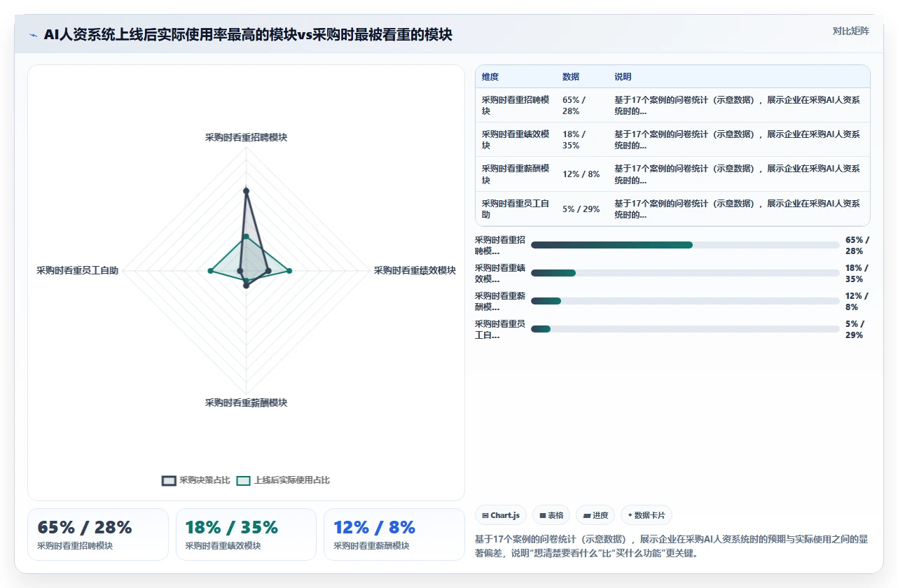Click the table data cell 5% / 29%
This screenshot has width=898, height=588.
click(581, 209)
